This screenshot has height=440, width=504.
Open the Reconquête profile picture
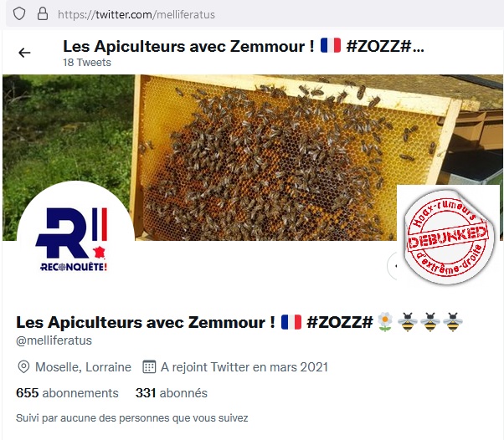pos(75,240)
